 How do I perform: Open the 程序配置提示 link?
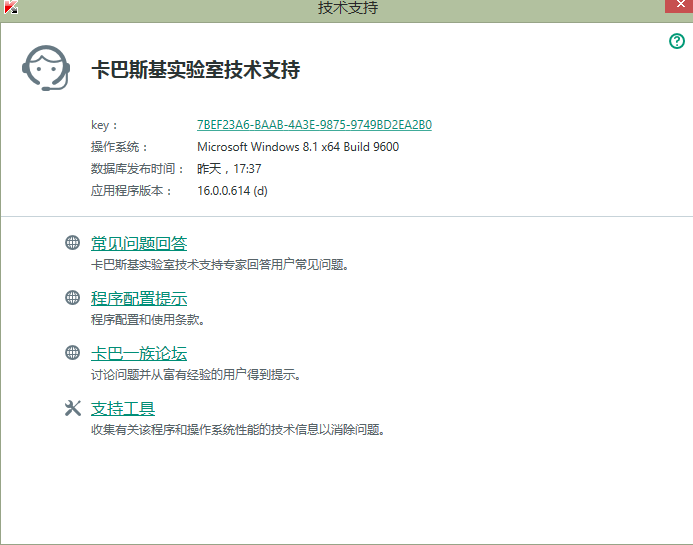point(139,298)
